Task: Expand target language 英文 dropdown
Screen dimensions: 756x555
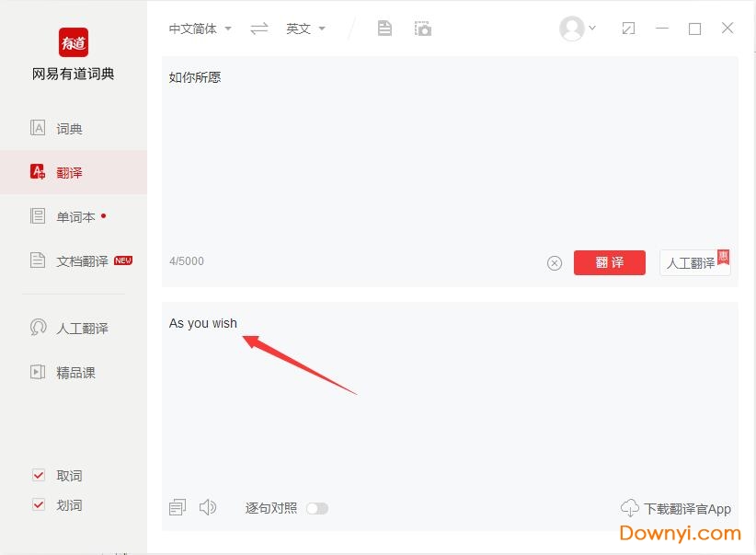Action: click(305, 29)
